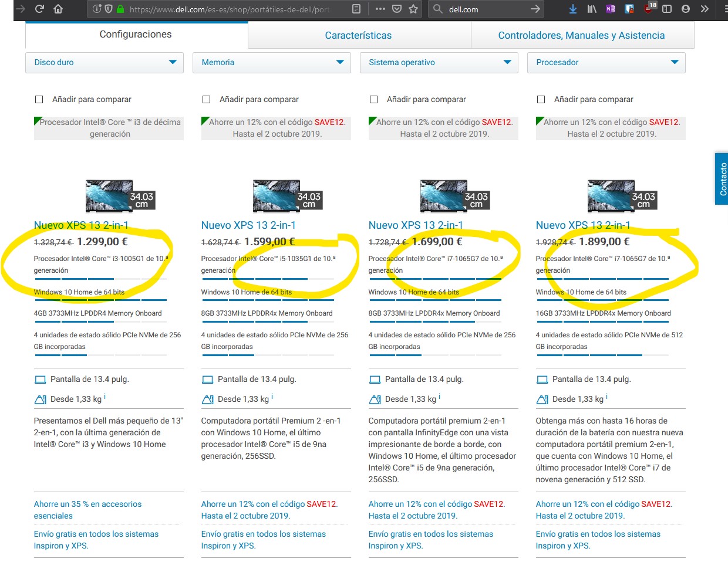Open site information icon in address bar

tap(97, 9)
